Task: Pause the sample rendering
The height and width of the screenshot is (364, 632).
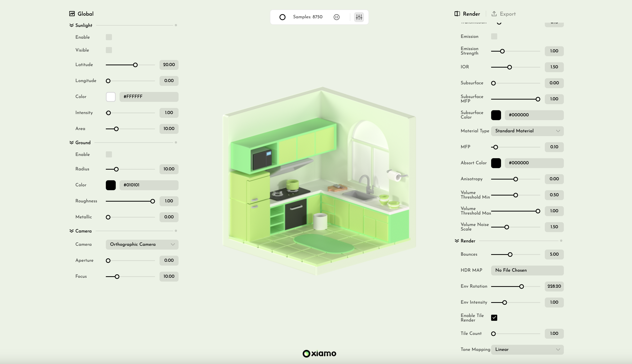Action: pos(337,17)
